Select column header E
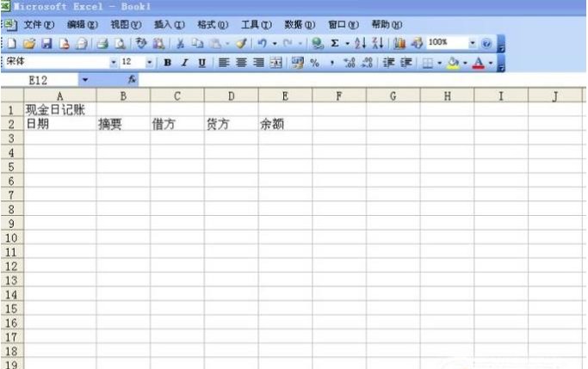The image size is (588, 369). point(285,95)
